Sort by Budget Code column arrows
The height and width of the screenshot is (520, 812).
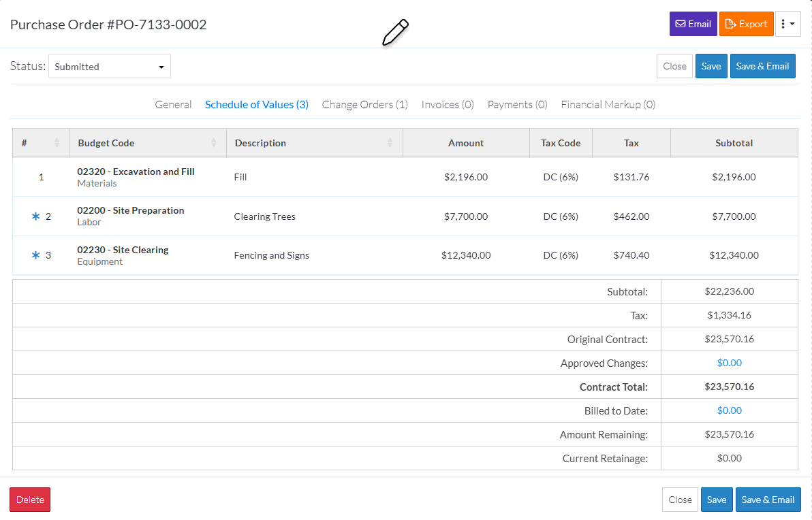pos(214,143)
